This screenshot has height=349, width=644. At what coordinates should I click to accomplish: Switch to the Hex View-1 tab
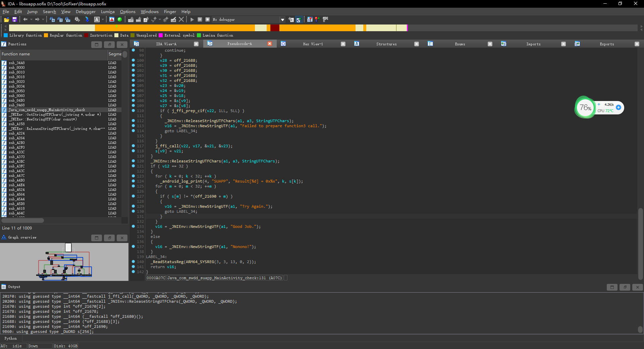tap(313, 44)
